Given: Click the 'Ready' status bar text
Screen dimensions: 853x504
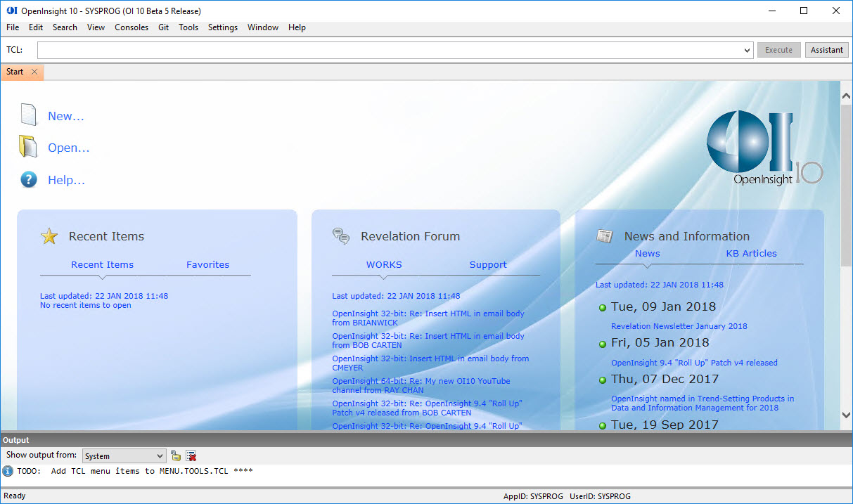Looking at the screenshot, I should click(15, 496).
